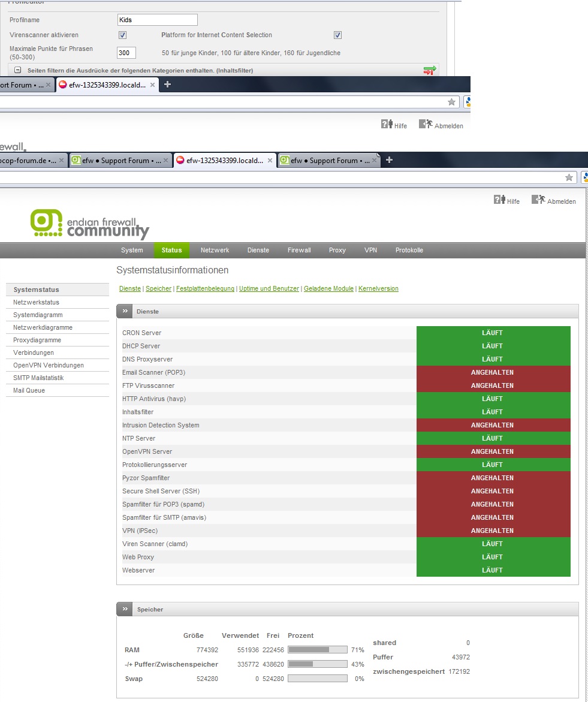Click the Kernelversion anchor link

tap(378, 288)
